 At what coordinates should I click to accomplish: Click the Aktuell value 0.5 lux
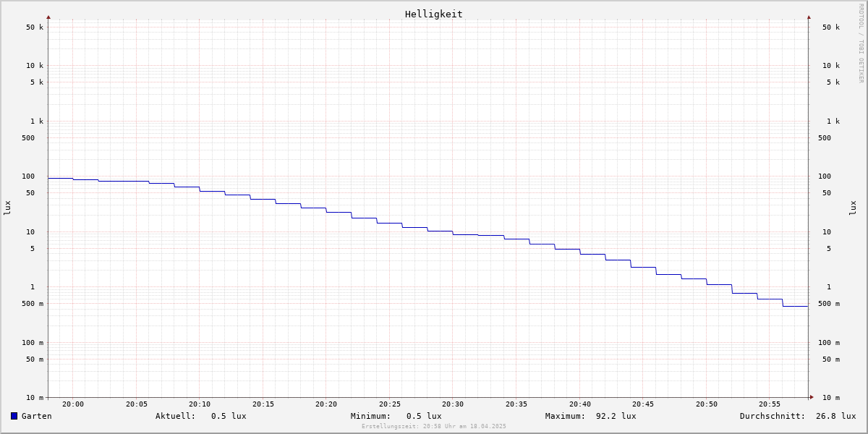tap(229, 416)
